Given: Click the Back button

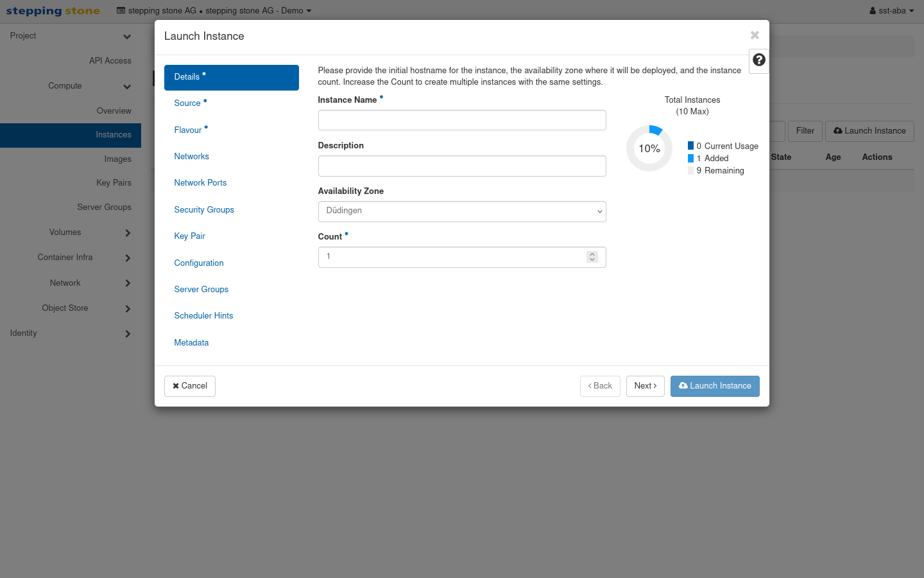Looking at the screenshot, I should tap(600, 386).
